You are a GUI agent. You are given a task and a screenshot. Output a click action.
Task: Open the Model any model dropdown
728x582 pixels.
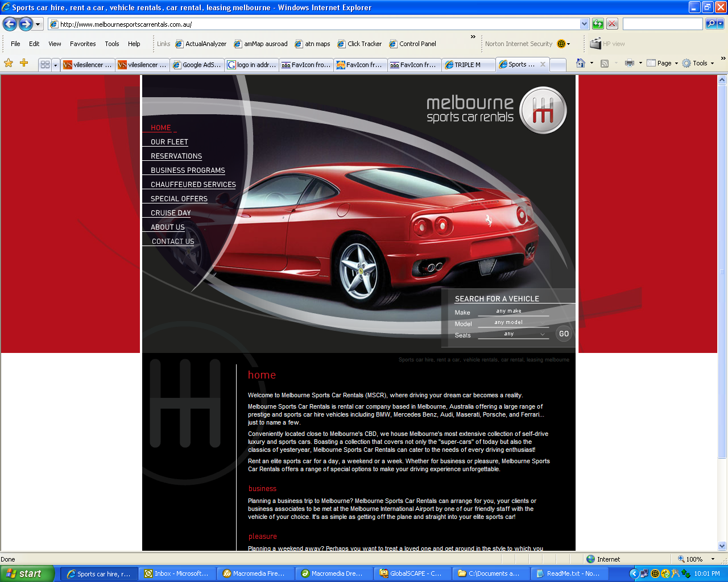(x=513, y=322)
